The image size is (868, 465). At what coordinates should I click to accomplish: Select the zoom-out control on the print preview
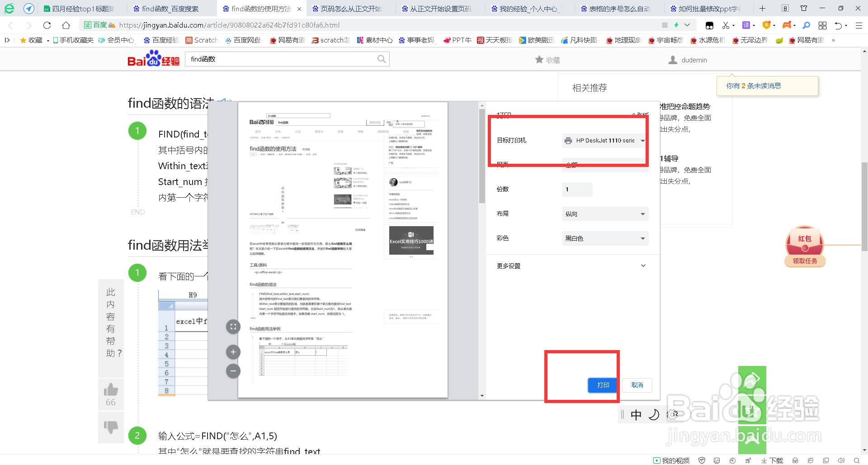click(233, 371)
